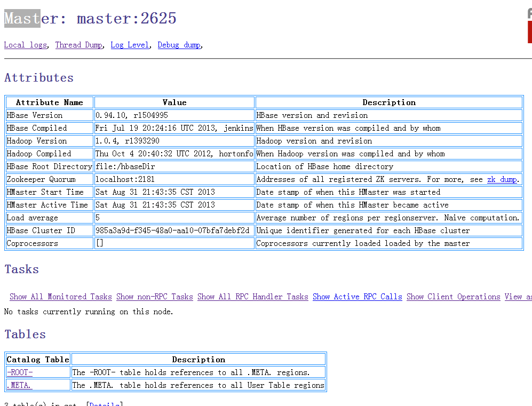Image resolution: width=532 pixels, height=406 pixels.
Task: Click 'Hadoop version and revision' description
Action: click(314, 141)
